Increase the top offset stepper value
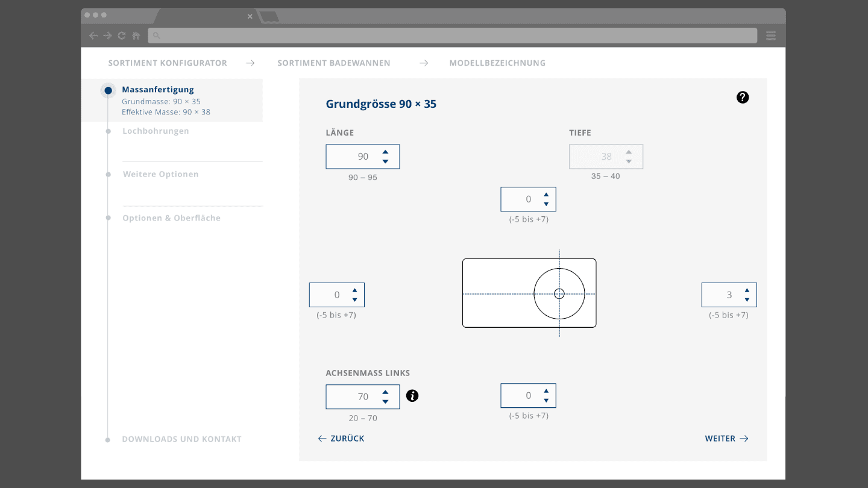This screenshot has height=488, width=868. (x=546, y=195)
